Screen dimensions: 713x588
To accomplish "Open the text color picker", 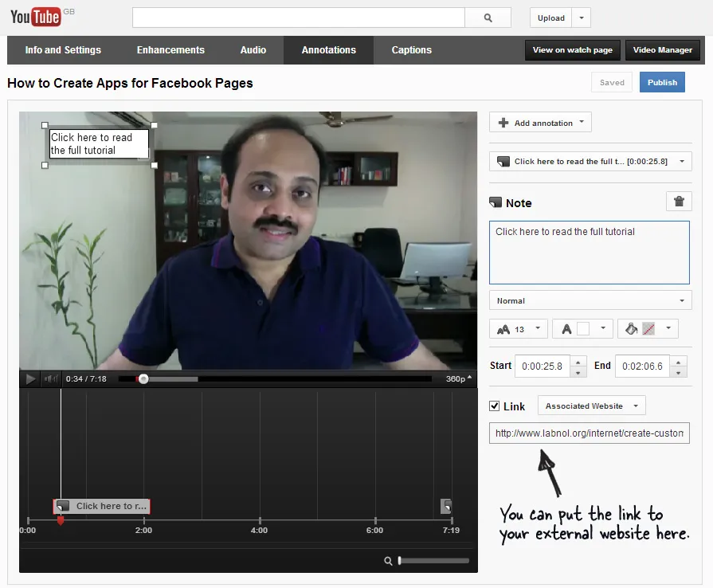I will (582, 328).
